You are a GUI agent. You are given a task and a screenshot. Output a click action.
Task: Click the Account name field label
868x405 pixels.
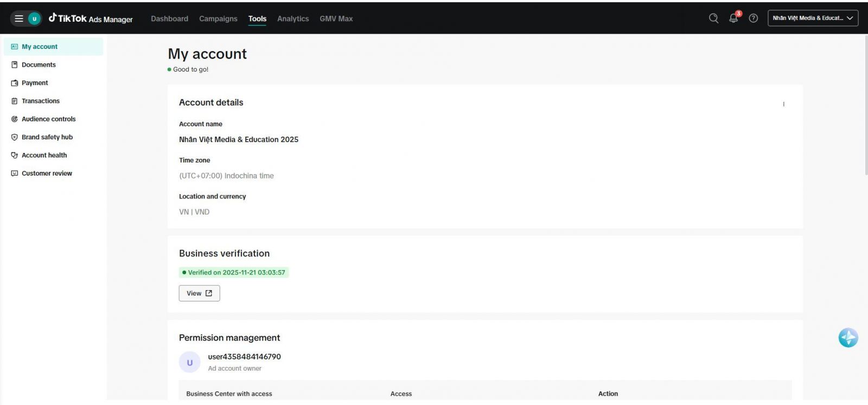point(201,124)
